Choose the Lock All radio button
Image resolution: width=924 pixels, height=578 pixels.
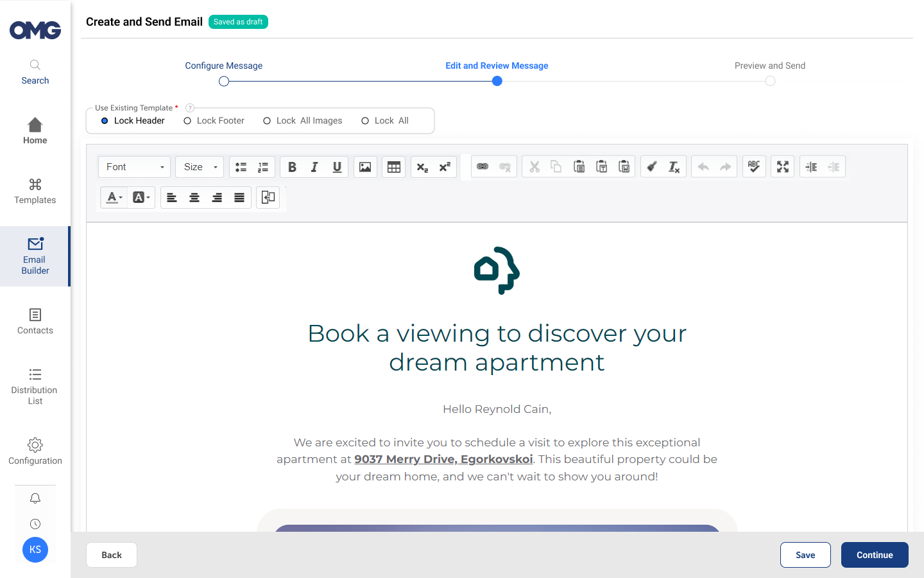365,121
